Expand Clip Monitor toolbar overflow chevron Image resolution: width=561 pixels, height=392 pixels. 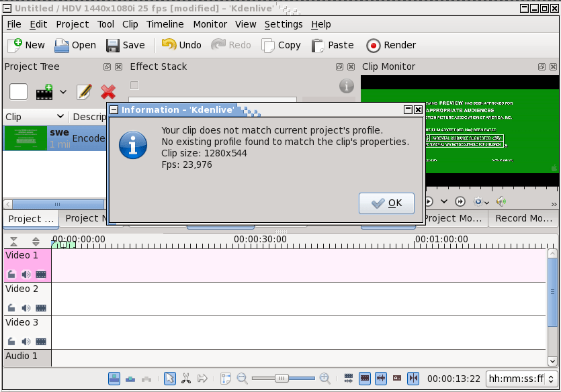[x=554, y=204]
